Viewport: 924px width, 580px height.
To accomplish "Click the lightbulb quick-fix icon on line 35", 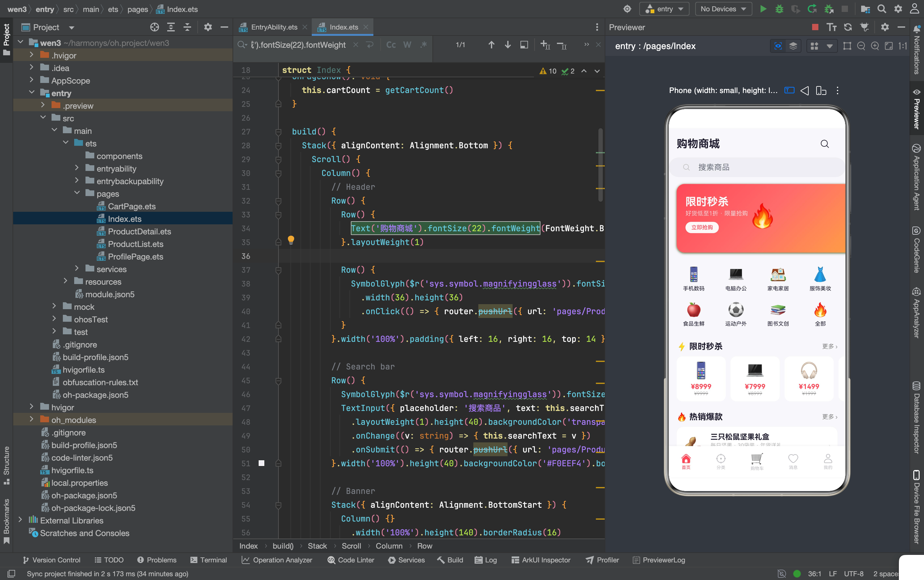I will (x=291, y=240).
